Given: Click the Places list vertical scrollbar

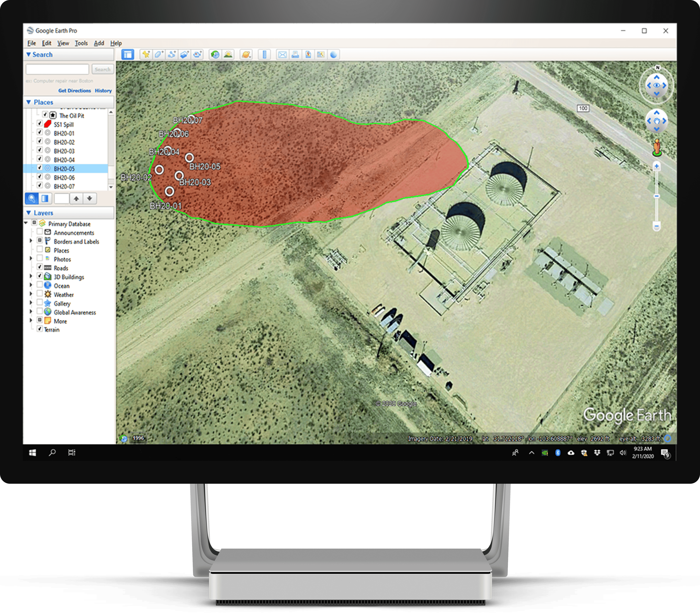Looking at the screenshot, I should coord(111,149).
